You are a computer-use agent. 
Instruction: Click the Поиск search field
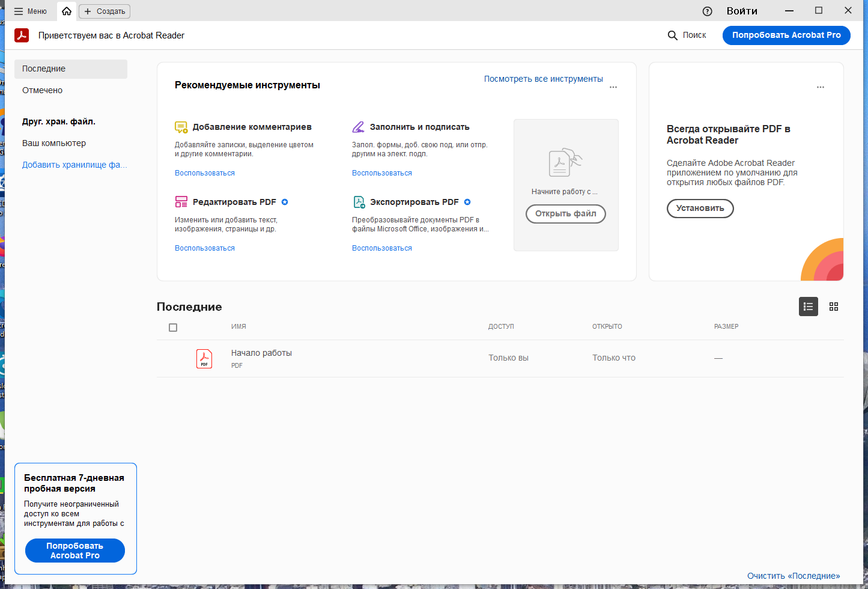pyautogui.click(x=687, y=35)
